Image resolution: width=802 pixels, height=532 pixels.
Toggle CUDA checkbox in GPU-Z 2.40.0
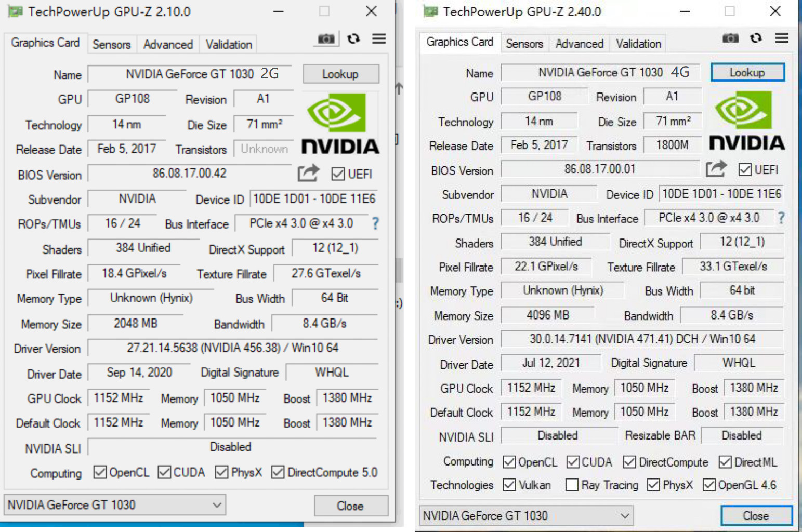click(x=573, y=462)
